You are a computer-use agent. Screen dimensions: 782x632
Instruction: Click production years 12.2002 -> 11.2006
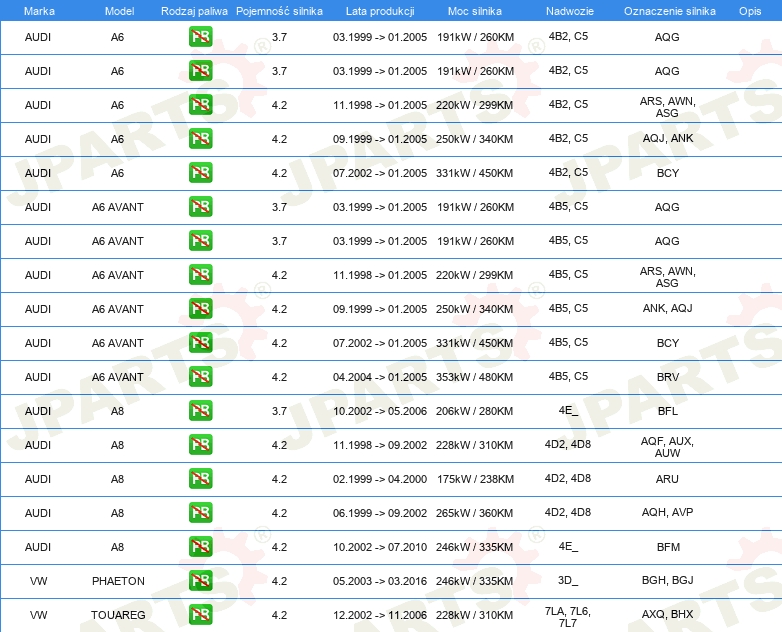coord(380,615)
